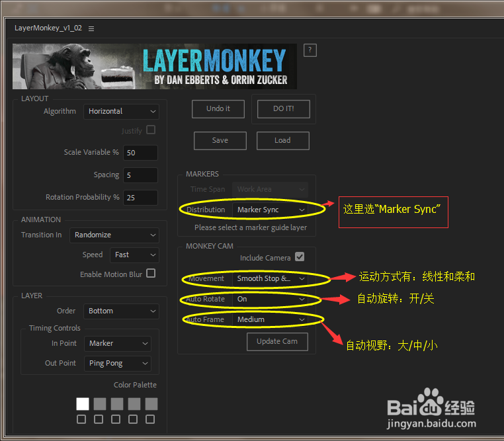
Task: Open the Algorithm dropdown set to Horizontal
Action: (121, 112)
